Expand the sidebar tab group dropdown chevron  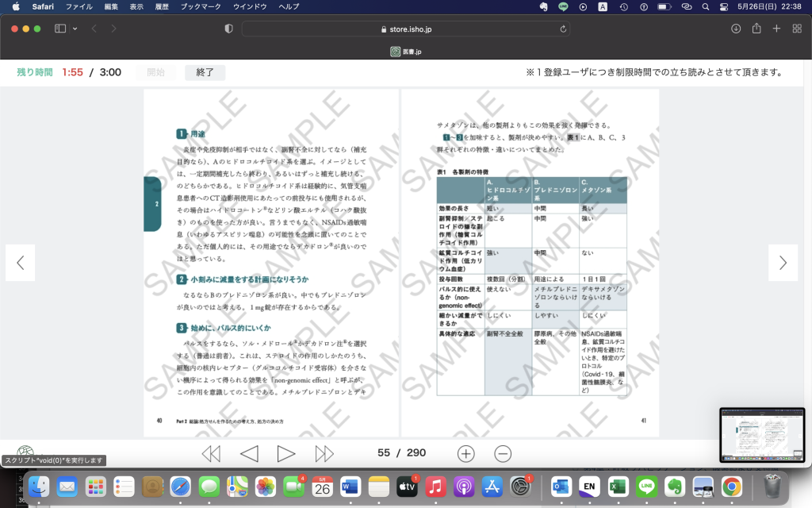[x=75, y=29]
